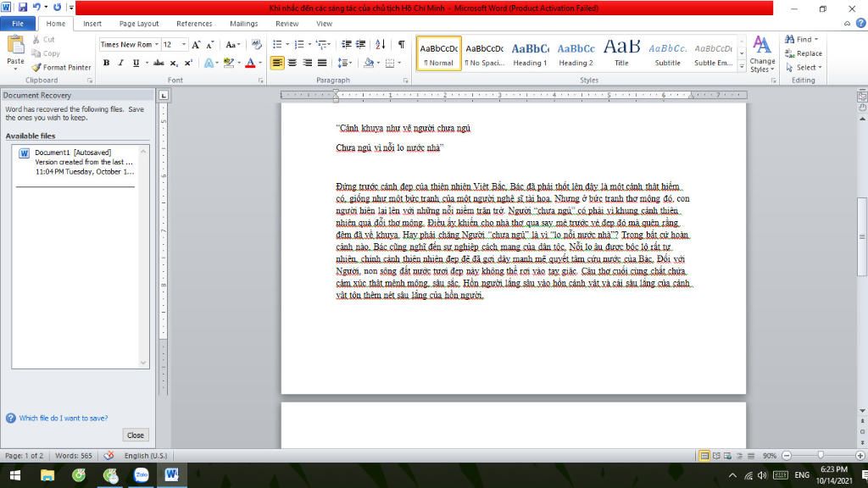This screenshot has width=868, height=488.
Task: Decrease paragraph indent
Action: (x=347, y=44)
